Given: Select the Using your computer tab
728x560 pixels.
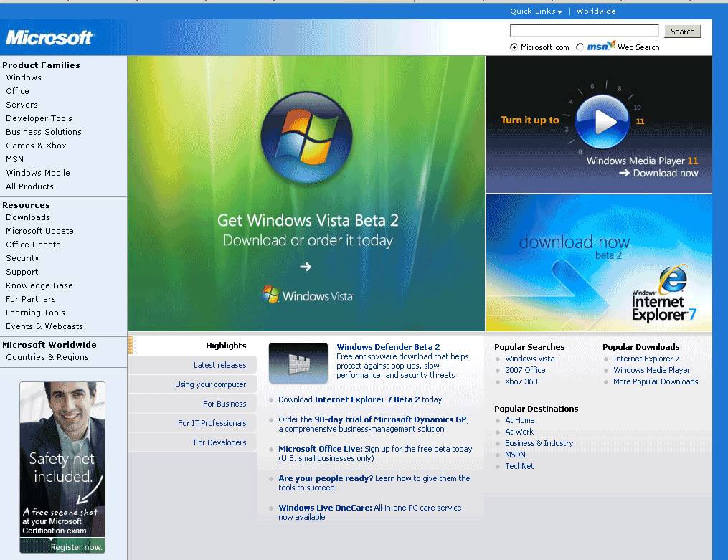Looking at the screenshot, I should pyautogui.click(x=192, y=384).
